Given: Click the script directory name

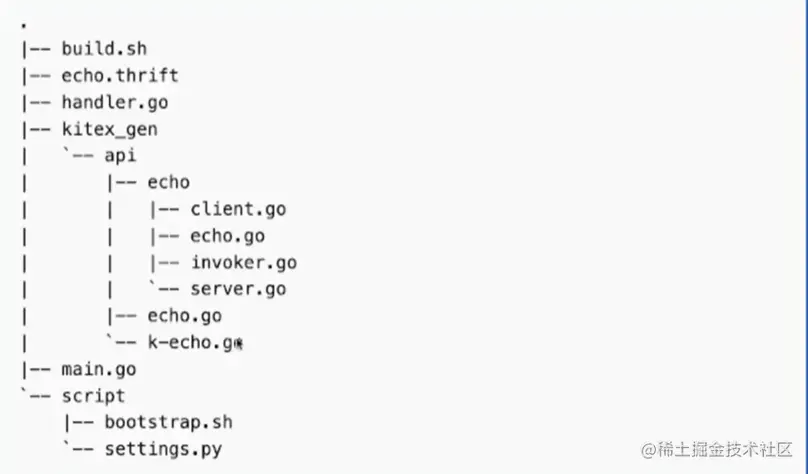Looking at the screenshot, I should click(x=93, y=396).
